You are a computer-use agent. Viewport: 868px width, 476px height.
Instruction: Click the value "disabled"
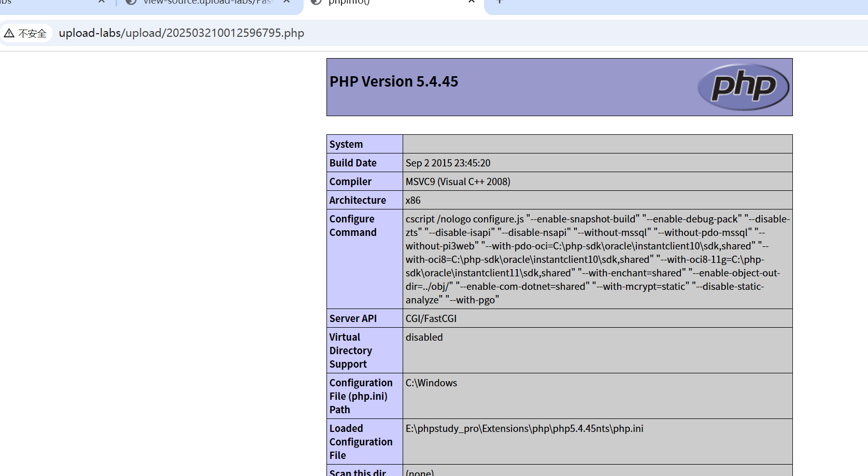coord(424,337)
